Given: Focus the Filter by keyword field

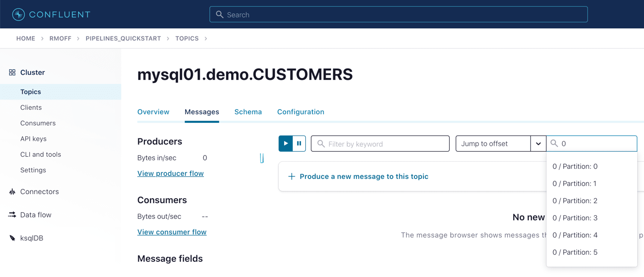Looking at the screenshot, I should click(380, 144).
